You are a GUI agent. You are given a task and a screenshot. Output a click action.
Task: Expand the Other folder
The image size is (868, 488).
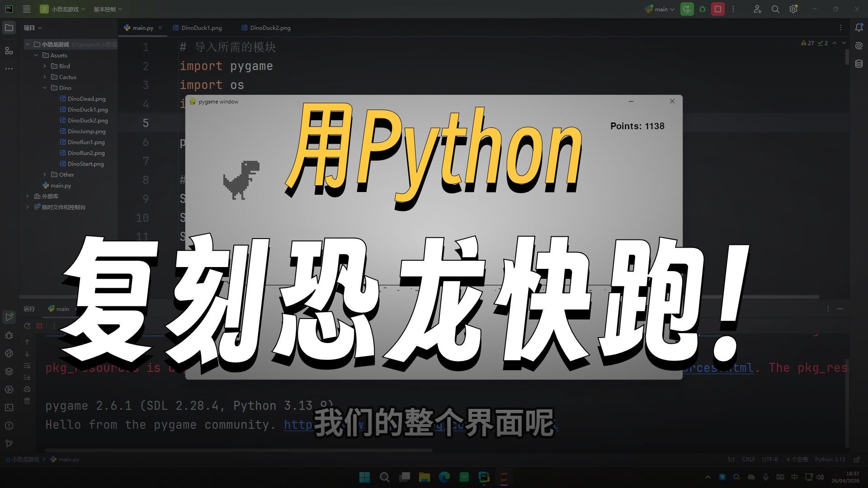45,174
